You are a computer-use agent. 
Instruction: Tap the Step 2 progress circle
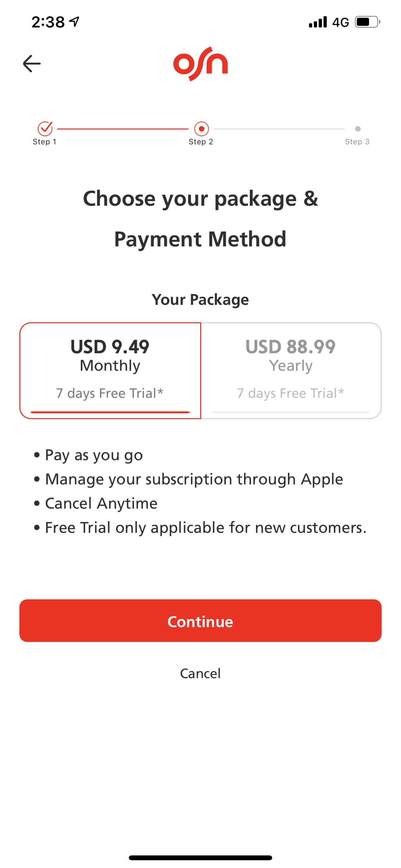[201, 129]
